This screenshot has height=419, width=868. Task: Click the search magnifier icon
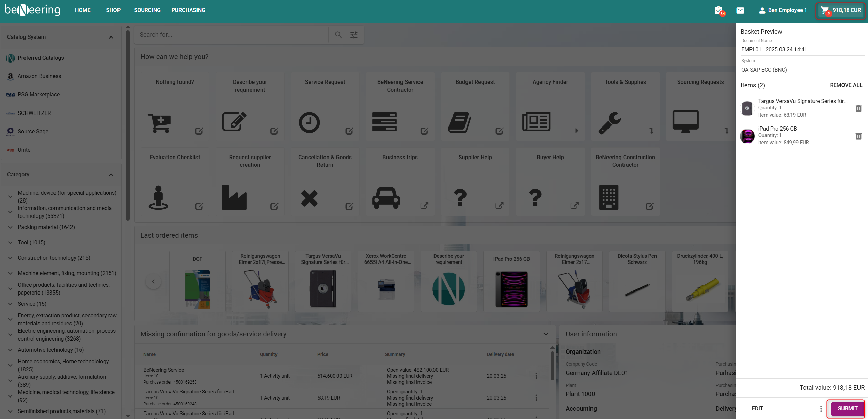[338, 35]
